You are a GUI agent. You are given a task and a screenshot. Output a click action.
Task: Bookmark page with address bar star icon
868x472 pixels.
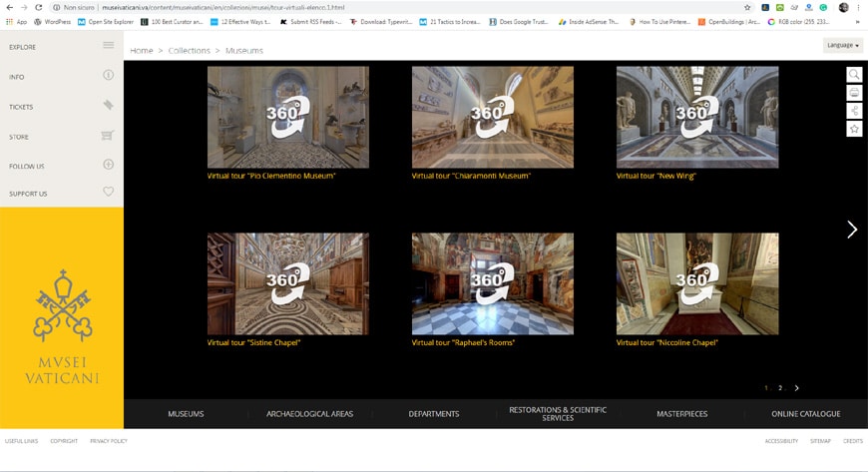click(x=747, y=7)
